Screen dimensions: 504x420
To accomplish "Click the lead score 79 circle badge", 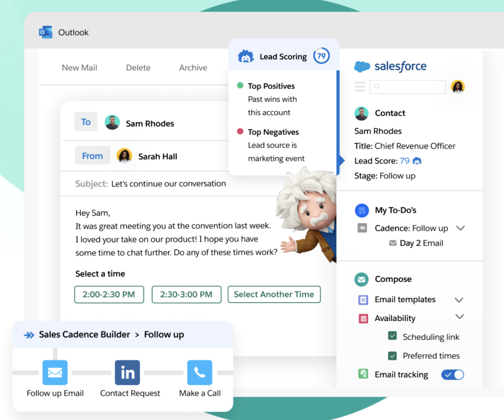I will click(321, 56).
